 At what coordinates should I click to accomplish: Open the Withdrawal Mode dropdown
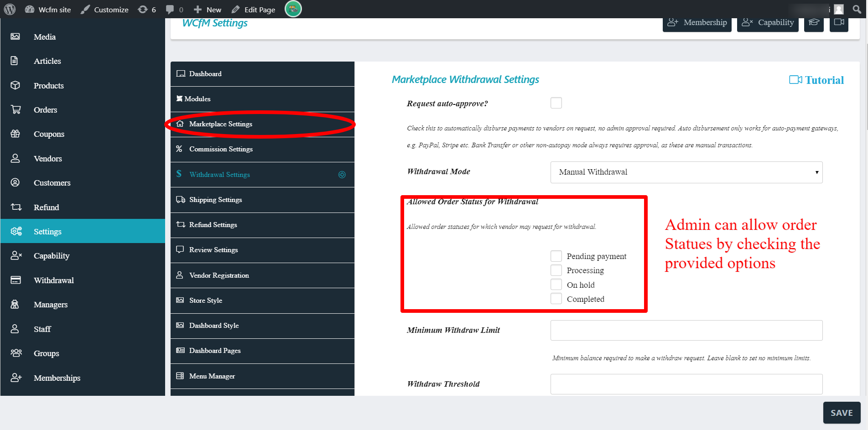[686, 172]
